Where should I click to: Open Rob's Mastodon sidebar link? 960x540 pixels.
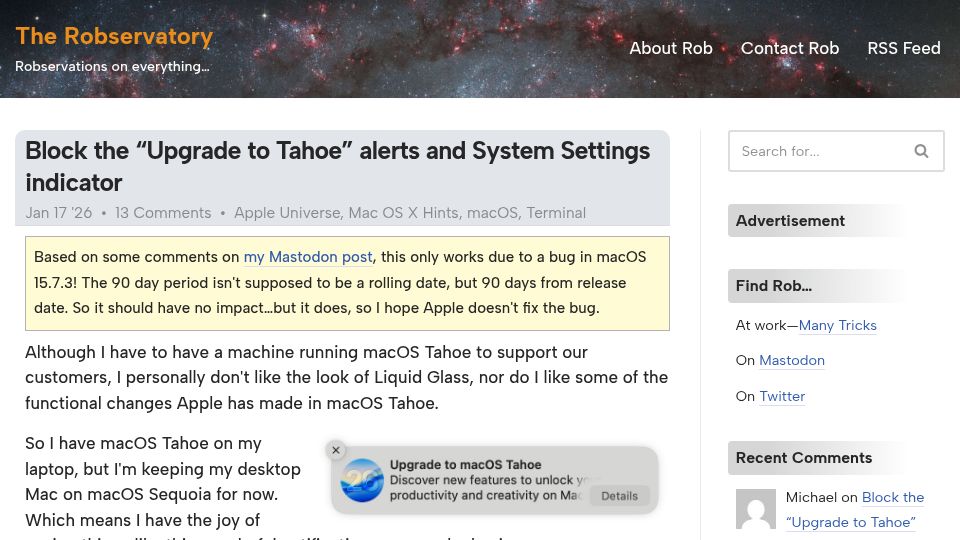click(x=792, y=361)
